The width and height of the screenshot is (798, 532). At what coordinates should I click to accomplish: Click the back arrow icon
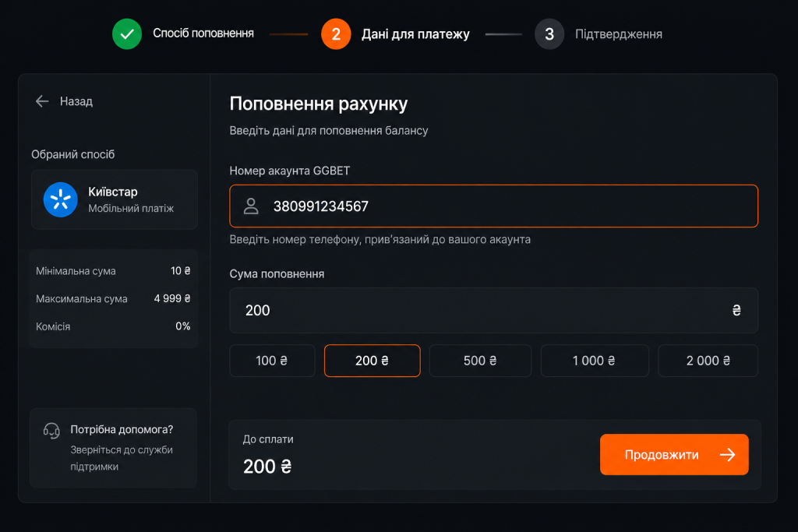point(42,101)
